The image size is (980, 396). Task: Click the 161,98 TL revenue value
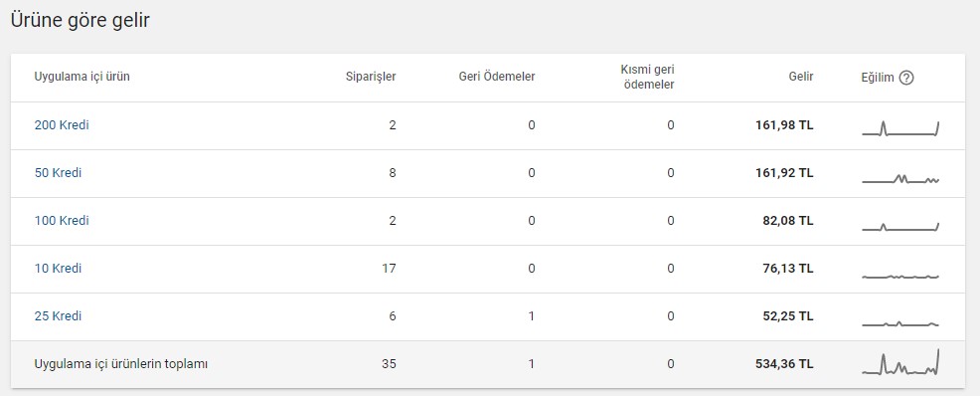[x=784, y=125]
